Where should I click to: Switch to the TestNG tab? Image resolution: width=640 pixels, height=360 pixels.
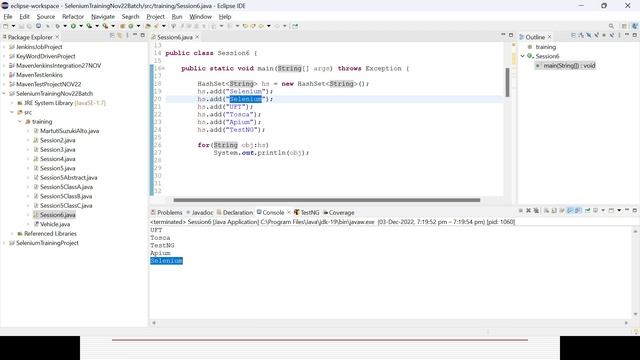[x=307, y=213]
